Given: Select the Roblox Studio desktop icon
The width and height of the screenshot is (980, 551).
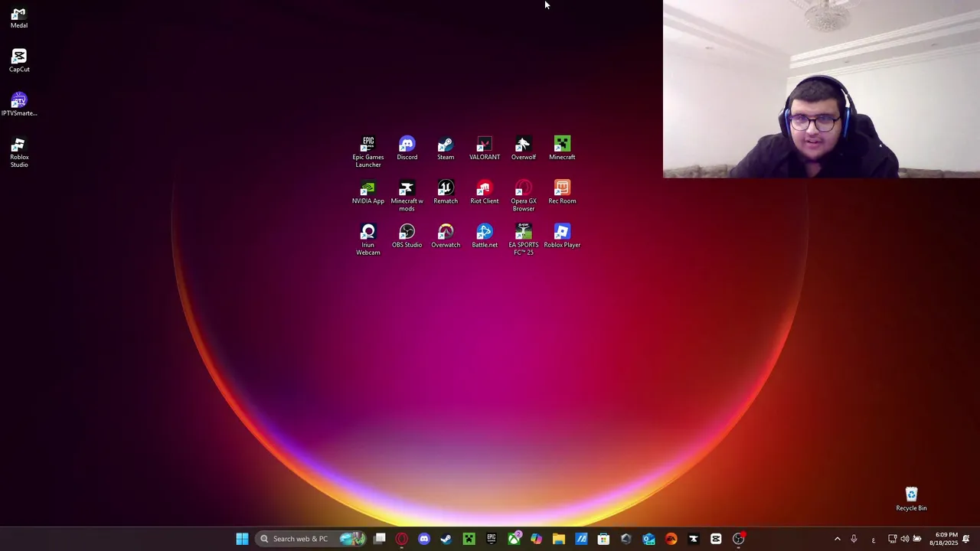Looking at the screenshot, I should (x=19, y=152).
